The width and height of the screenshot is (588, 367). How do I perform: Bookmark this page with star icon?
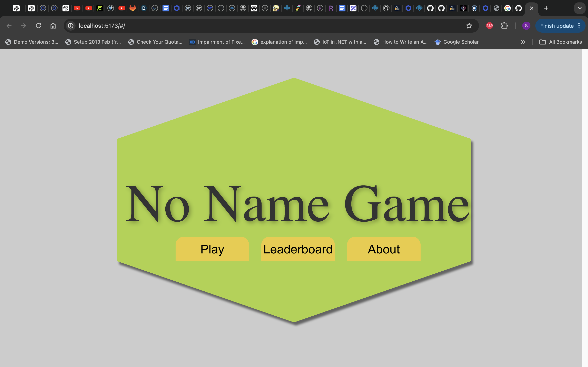tap(469, 26)
